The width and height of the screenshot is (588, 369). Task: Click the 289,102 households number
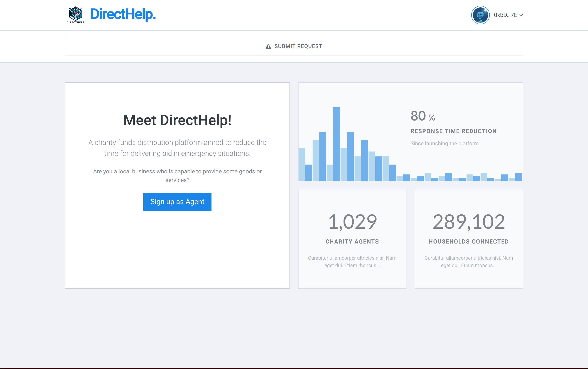(x=469, y=222)
